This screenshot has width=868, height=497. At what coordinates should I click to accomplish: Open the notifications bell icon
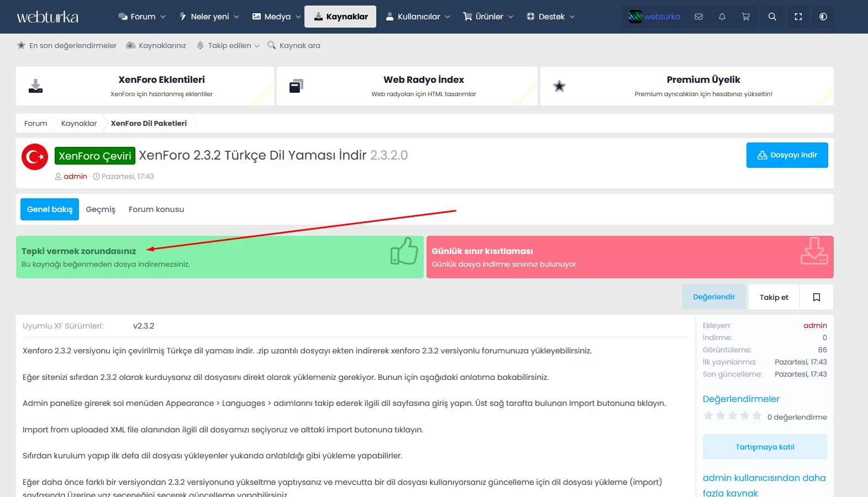tap(722, 17)
